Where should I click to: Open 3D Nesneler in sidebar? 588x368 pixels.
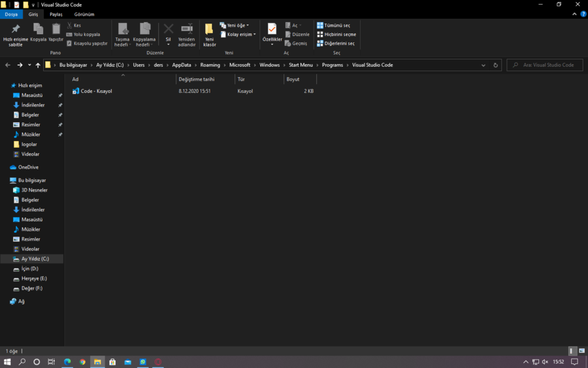pyautogui.click(x=34, y=190)
